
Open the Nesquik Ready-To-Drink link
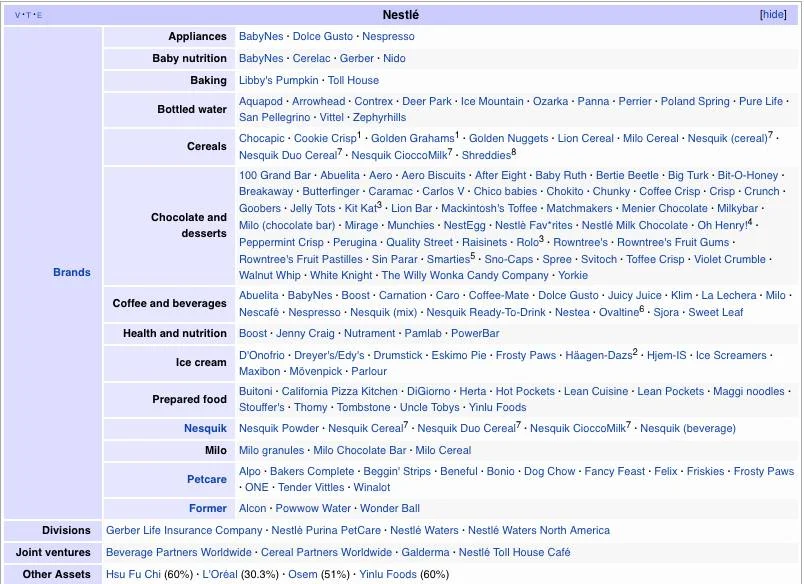pyautogui.click(x=486, y=312)
